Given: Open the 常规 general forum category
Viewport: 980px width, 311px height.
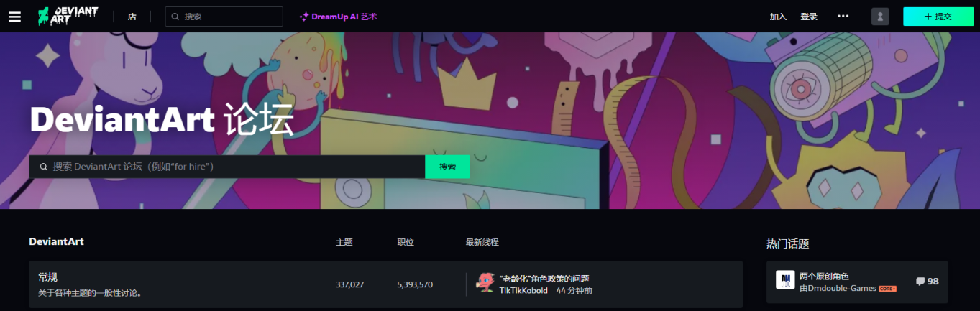Looking at the screenshot, I should [47, 277].
